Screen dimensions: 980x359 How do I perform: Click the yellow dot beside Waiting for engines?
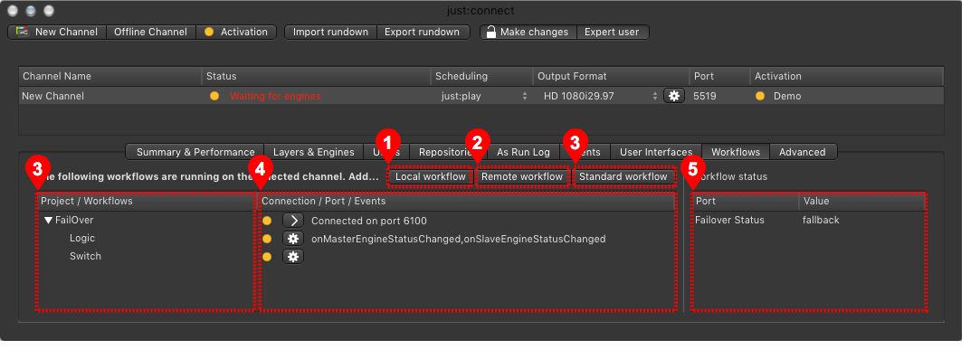tap(214, 96)
